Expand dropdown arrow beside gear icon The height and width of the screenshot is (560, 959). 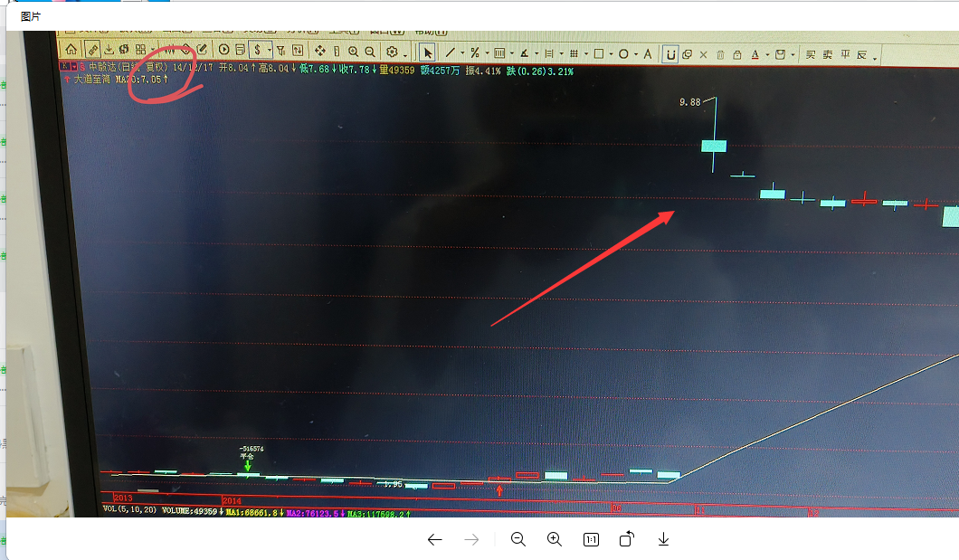[x=405, y=55]
